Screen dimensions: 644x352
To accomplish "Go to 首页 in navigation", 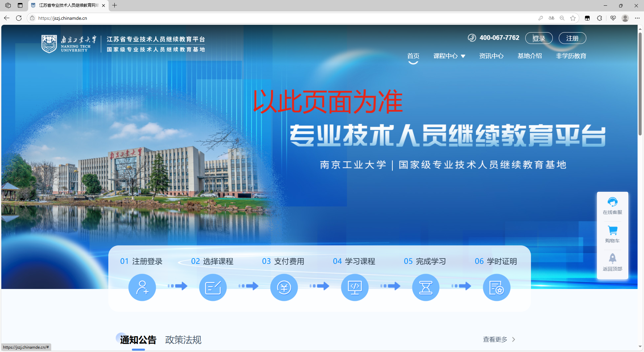I will [x=413, y=56].
